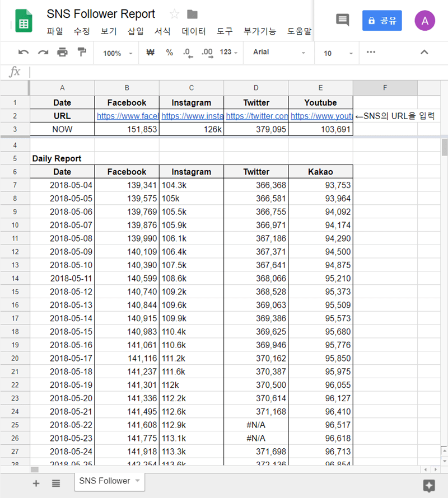Image resolution: width=448 pixels, height=498 pixels.
Task: Click the undo arrow icon
Action: pyautogui.click(x=24, y=53)
